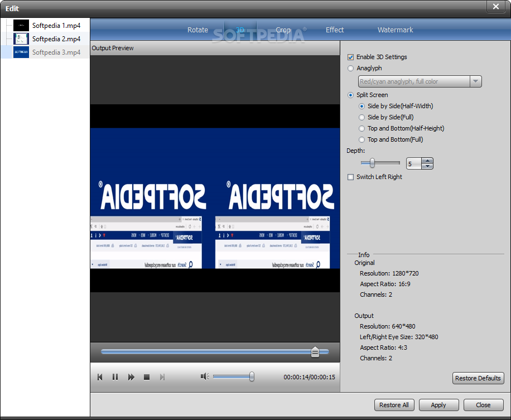Image resolution: width=511 pixels, height=420 pixels.
Task: Select Top and Bottom(Full) mode
Action: tap(361, 140)
